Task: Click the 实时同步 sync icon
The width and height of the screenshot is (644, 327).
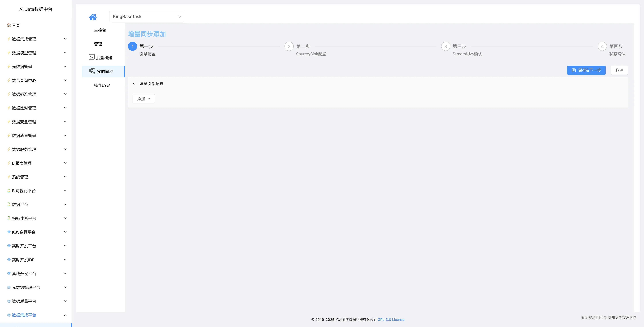Action: pos(92,71)
